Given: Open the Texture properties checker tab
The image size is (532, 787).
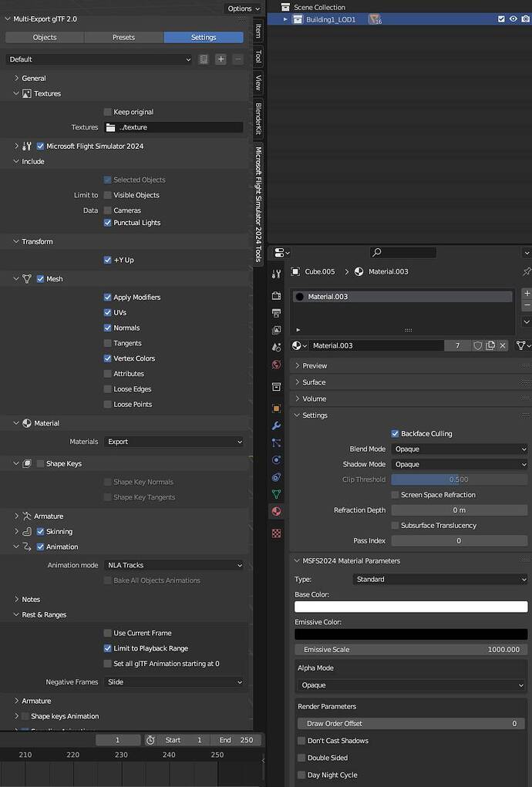Looking at the screenshot, I should 276,533.
